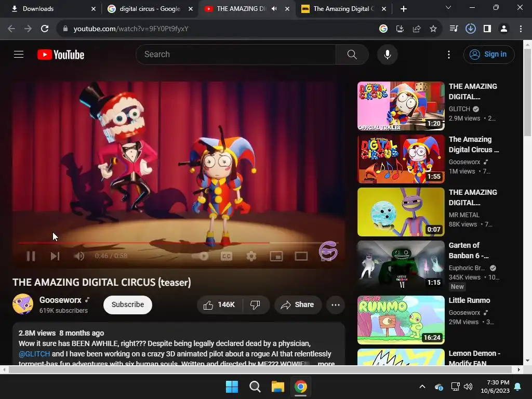Toggle the autoplay switch
This screenshot has width=532, height=399.
pyautogui.click(x=201, y=256)
